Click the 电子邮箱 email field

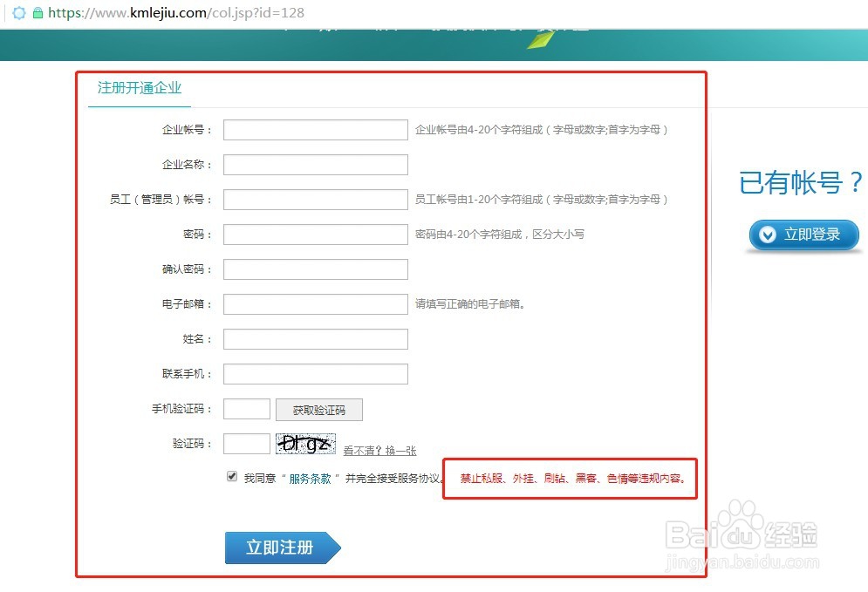pyautogui.click(x=315, y=303)
